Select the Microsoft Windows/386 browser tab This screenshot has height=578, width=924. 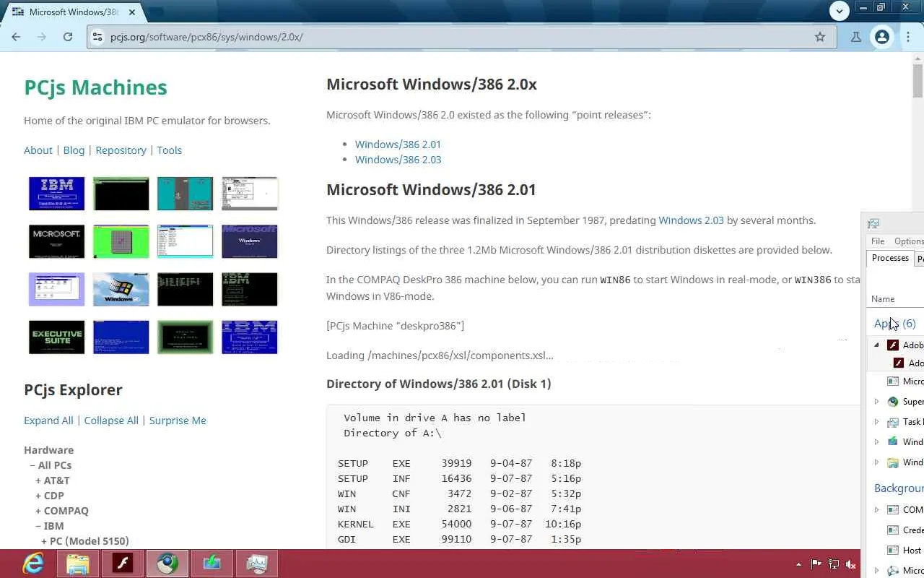[x=72, y=12]
